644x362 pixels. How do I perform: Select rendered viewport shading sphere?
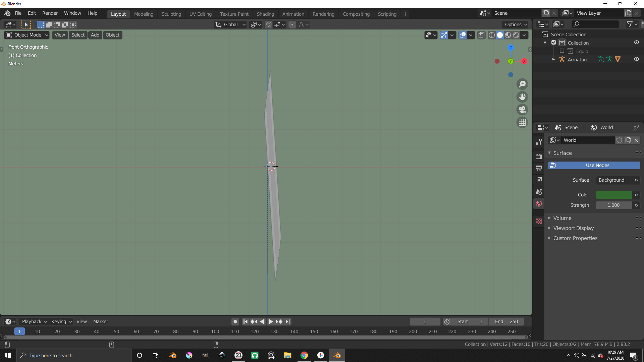click(x=516, y=35)
